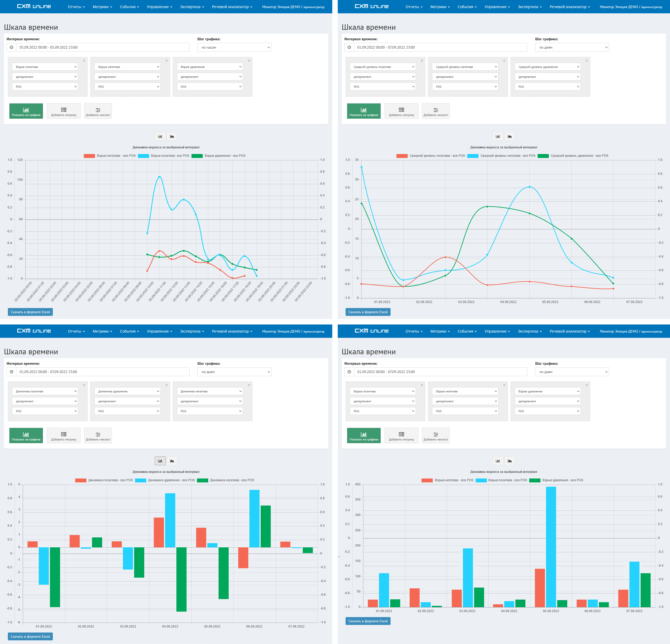
Task: Click clock icon beside 05.09.2022 interval field
Action: 12,48
